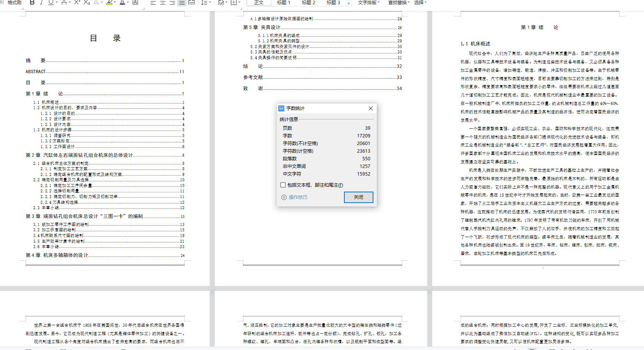Center align the paragraph
This screenshot has height=350, width=644.
click(162, 2)
